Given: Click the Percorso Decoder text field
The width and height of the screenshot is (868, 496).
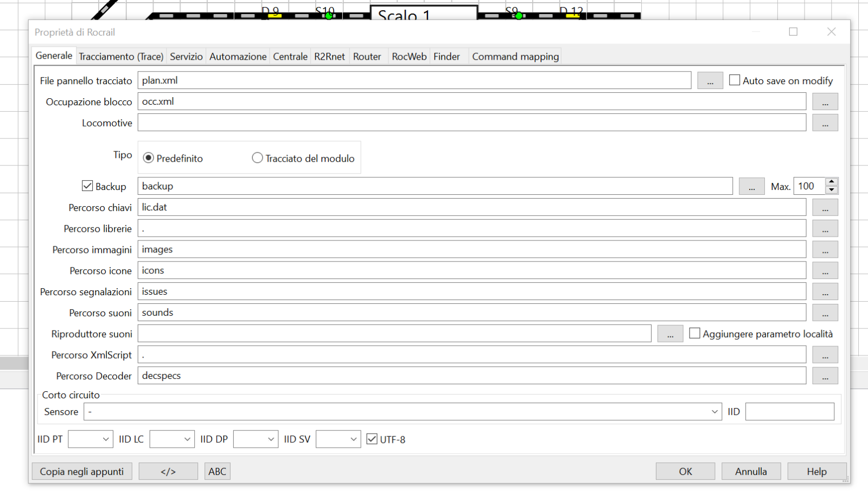Looking at the screenshot, I should click(471, 376).
